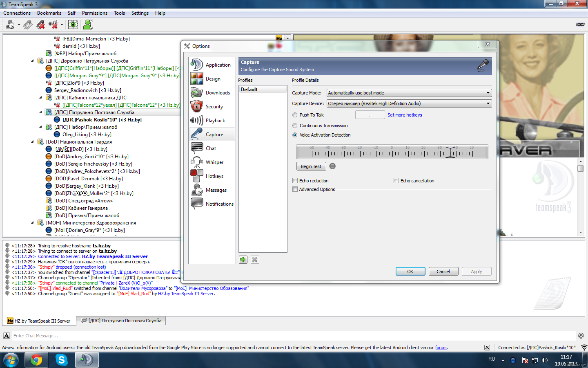588x368 pixels.
Task: Open the Permissions menu
Action: pyautogui.click(x=95, y=13)
